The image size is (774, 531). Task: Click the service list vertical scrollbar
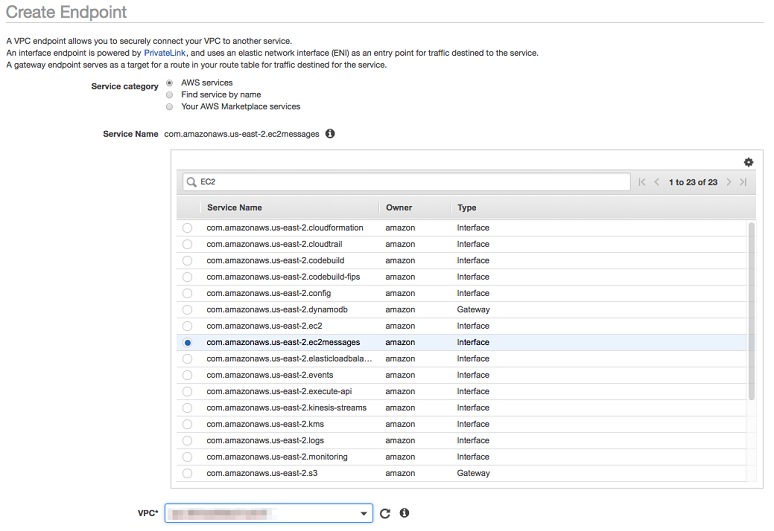point(751,311)
